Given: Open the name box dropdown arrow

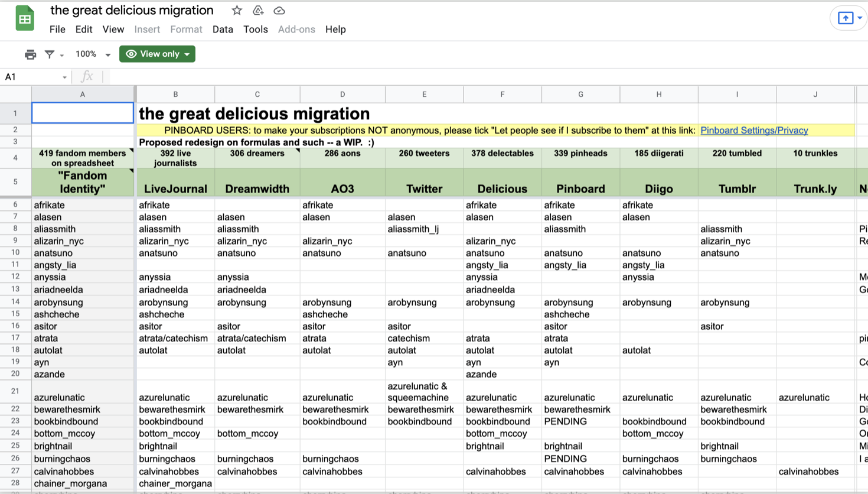Looking at the screenshot, I should (x=64, y=77).
